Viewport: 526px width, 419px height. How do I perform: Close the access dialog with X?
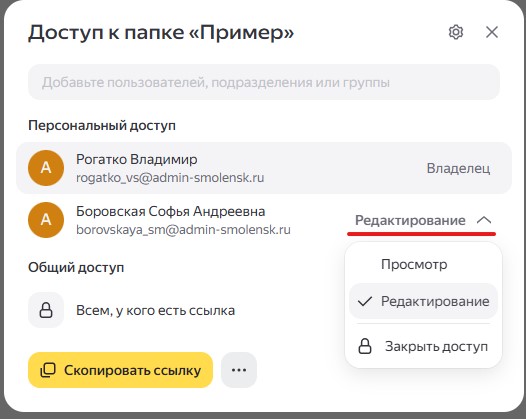pyautogui.click(x=492, y=32)
